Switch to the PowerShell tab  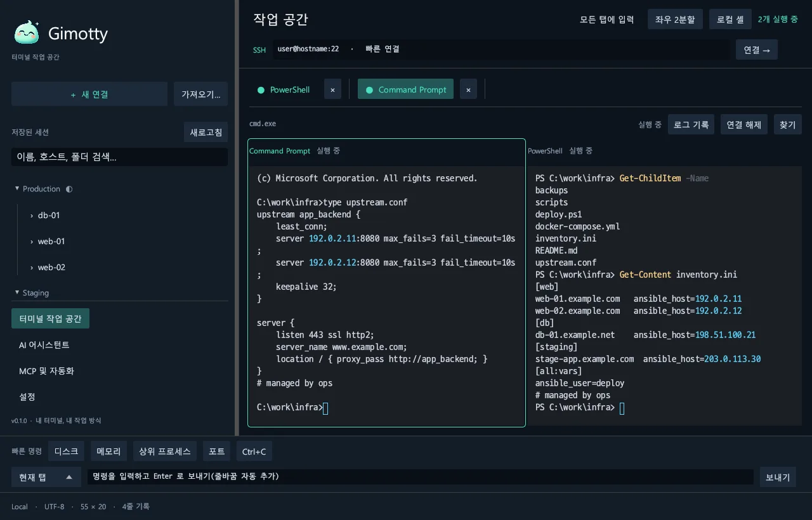coord(284,89)
